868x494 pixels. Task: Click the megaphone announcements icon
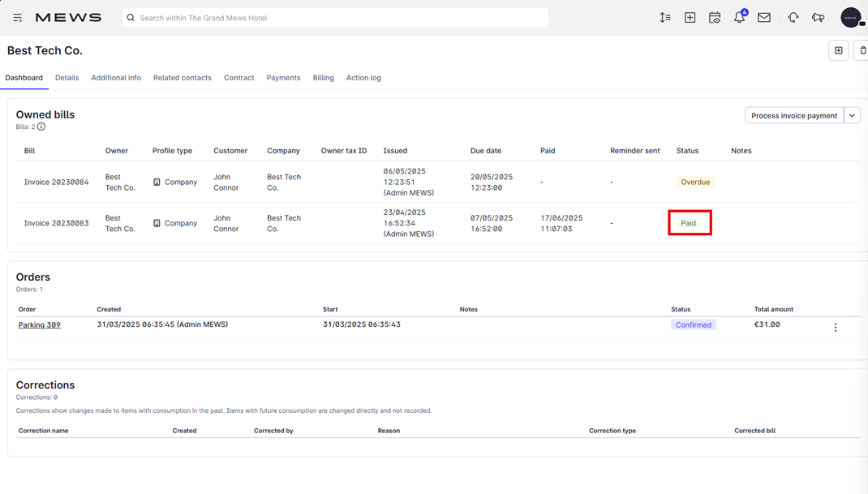point(819,18)
